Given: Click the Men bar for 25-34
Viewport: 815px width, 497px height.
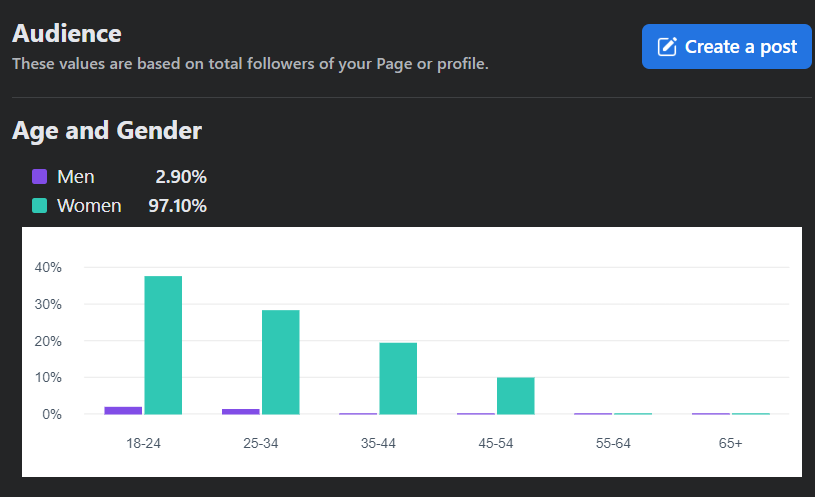Looking at the screenshot, I should (241, 412).
